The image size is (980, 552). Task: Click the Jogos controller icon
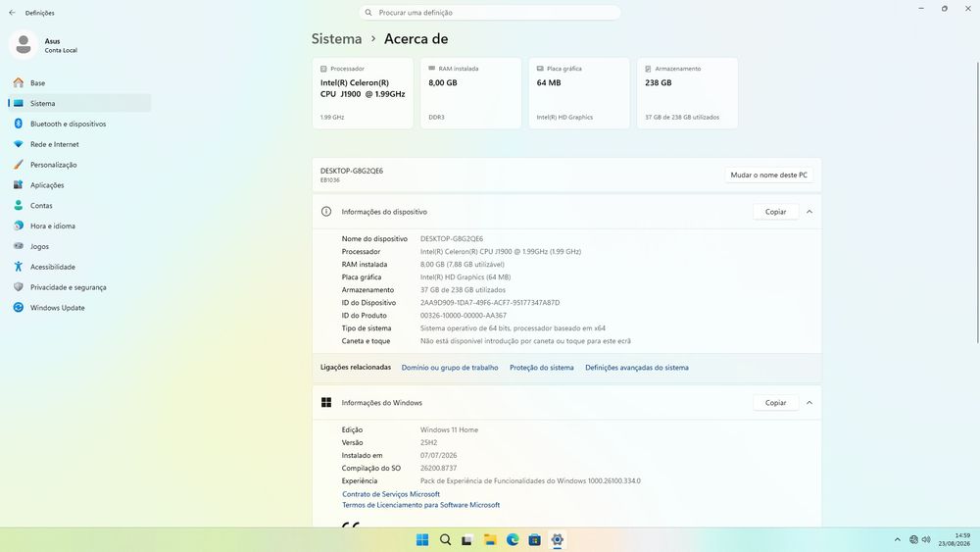point(18,246)
